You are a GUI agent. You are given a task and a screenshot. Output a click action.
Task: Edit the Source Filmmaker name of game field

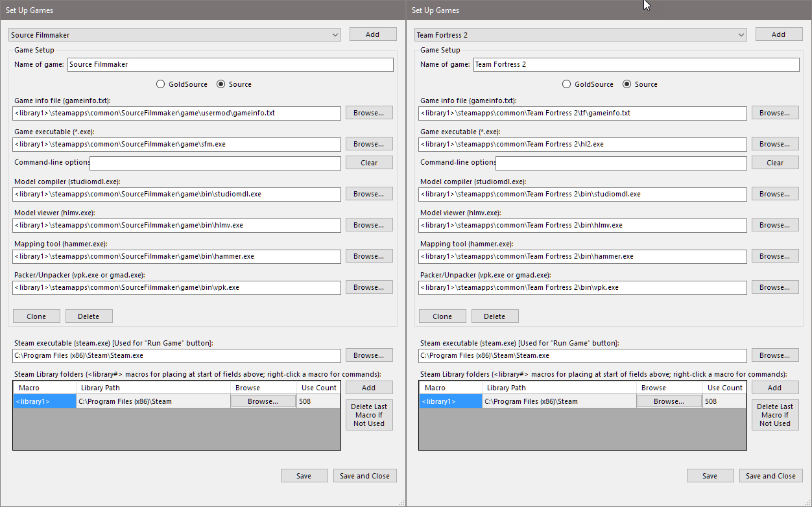pyautogui.click(x=230, y=65)
